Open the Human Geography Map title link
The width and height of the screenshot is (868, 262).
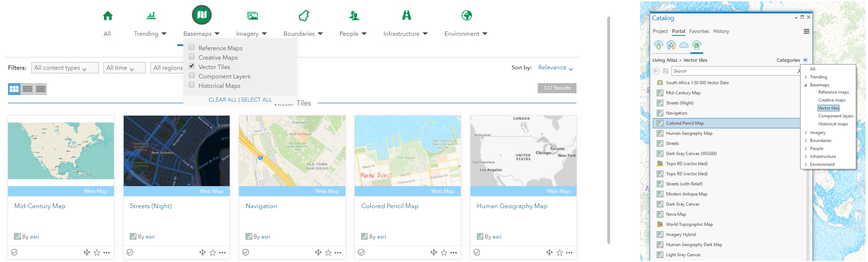512,206
